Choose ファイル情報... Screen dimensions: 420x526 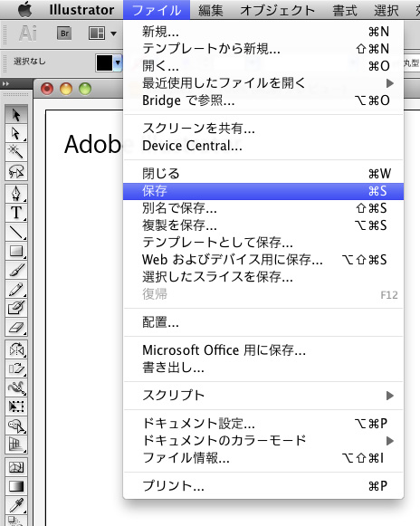click(x=263, y=457)
